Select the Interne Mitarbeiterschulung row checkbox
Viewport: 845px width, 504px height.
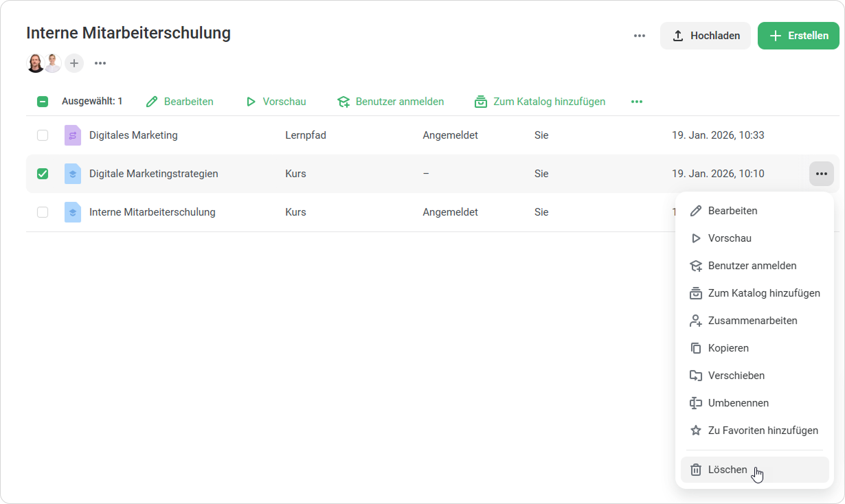coord(43,212)
